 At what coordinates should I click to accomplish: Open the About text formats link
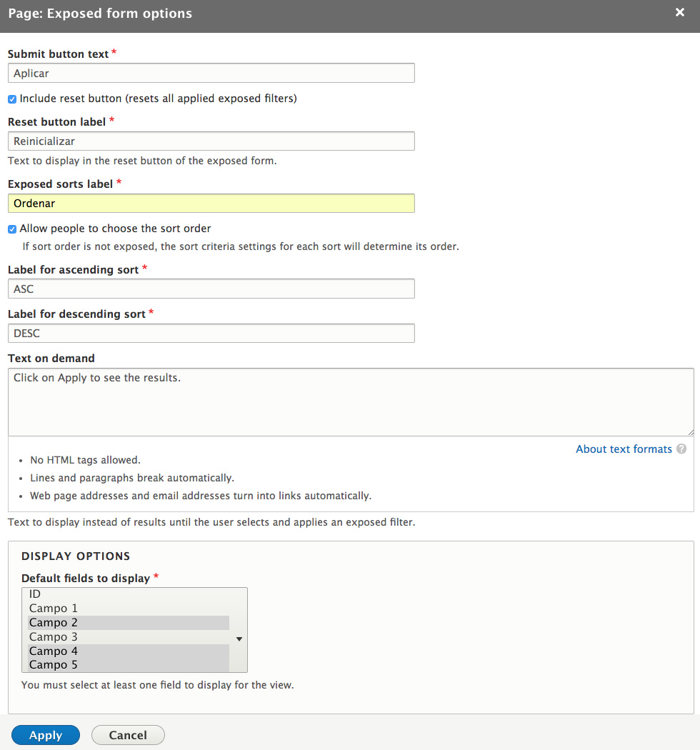(624, 449)
